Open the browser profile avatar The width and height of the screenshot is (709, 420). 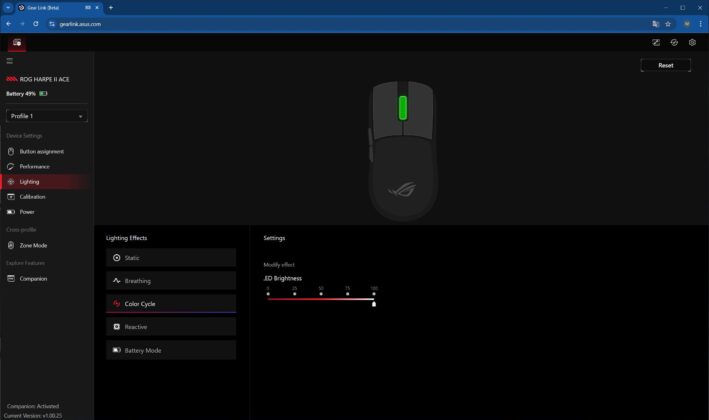(687, 24)
